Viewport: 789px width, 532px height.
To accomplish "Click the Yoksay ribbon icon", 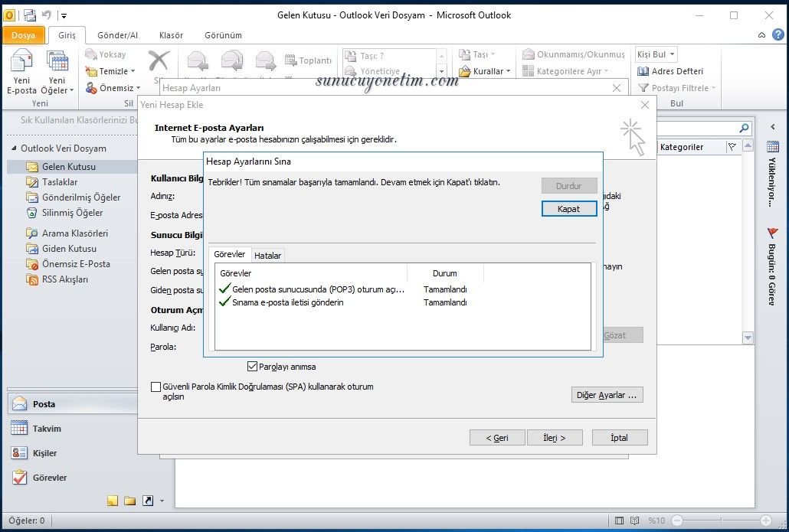I will [x=105, y=54].
